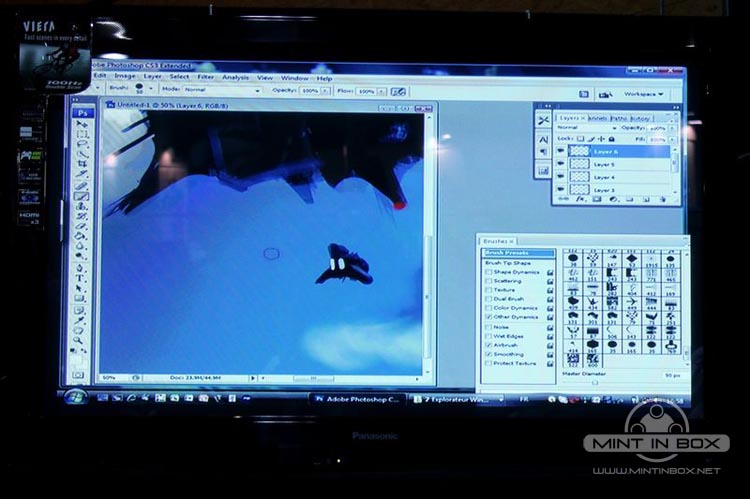Hide Layer 4 with its eye icon
The height and width of the screenshot is (499, 750).
coord(561,176)
